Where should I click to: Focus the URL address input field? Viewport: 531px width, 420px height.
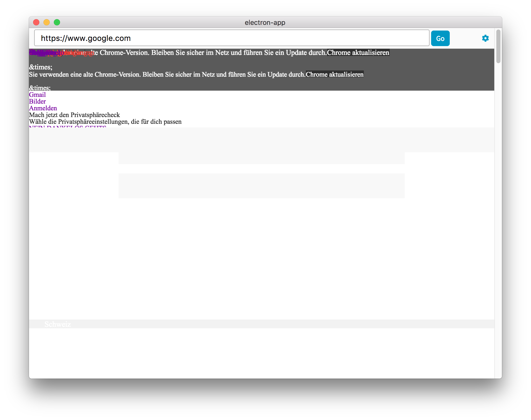click(x=232, y=38)
